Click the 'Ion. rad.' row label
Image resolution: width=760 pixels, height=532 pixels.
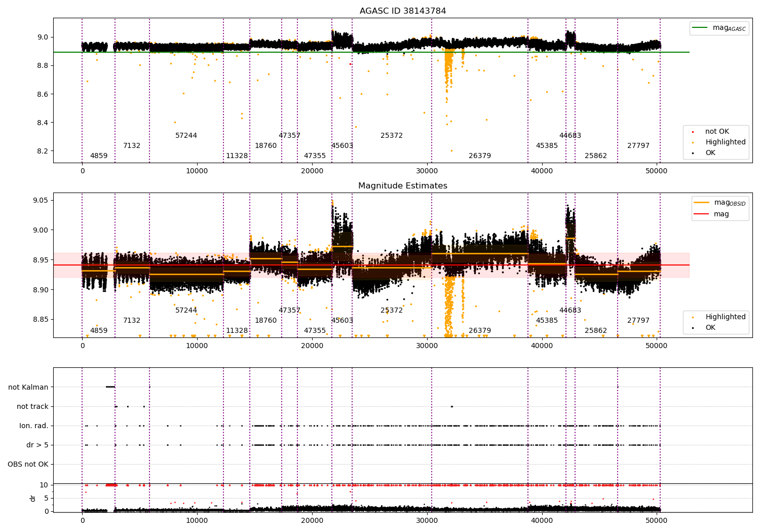[x=34, y=426]
